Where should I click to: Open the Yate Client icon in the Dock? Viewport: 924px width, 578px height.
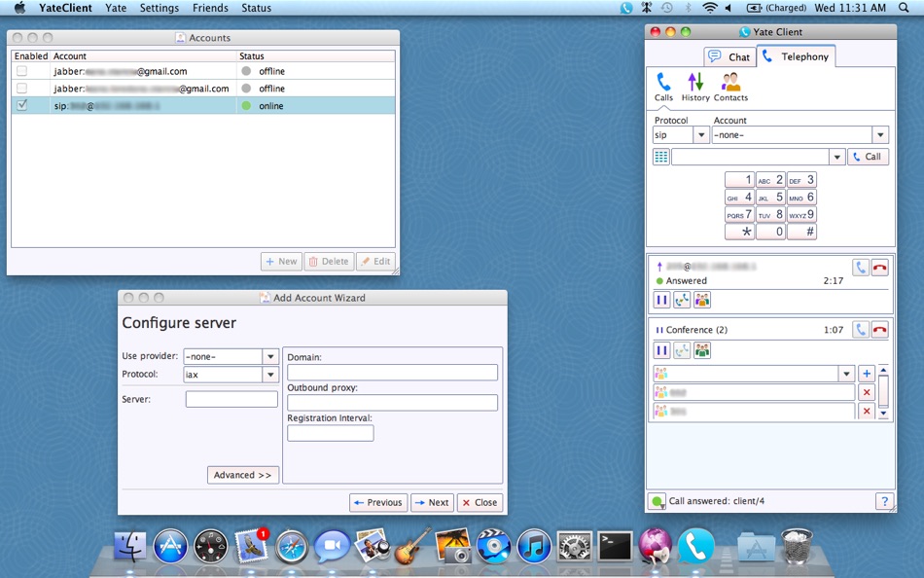(696, 546)
